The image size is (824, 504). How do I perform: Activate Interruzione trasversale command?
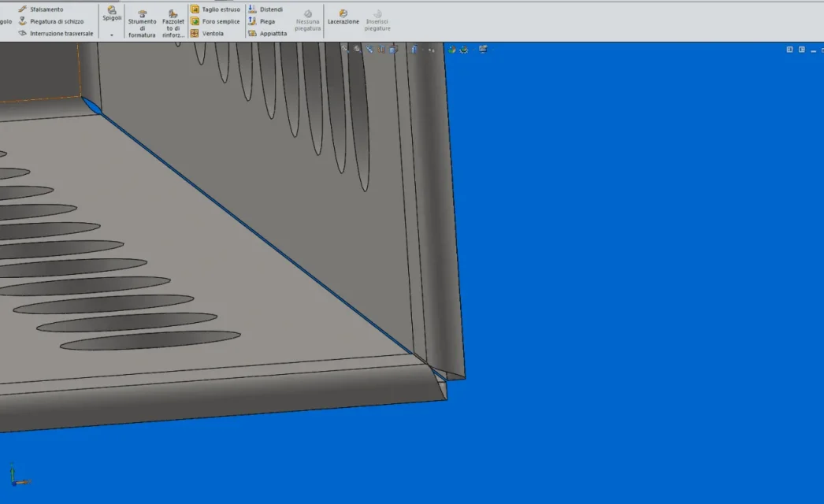click(x=56, y=33)
